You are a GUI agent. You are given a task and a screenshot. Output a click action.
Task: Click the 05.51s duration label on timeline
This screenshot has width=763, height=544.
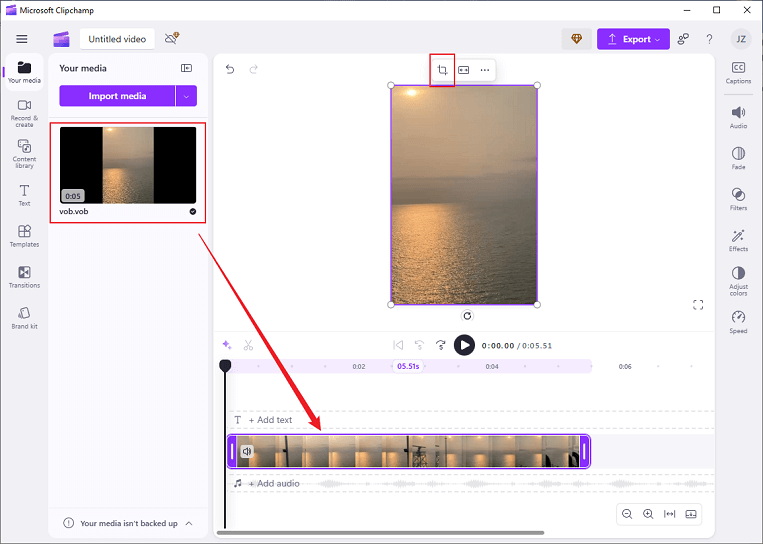(x=408, y=366)
